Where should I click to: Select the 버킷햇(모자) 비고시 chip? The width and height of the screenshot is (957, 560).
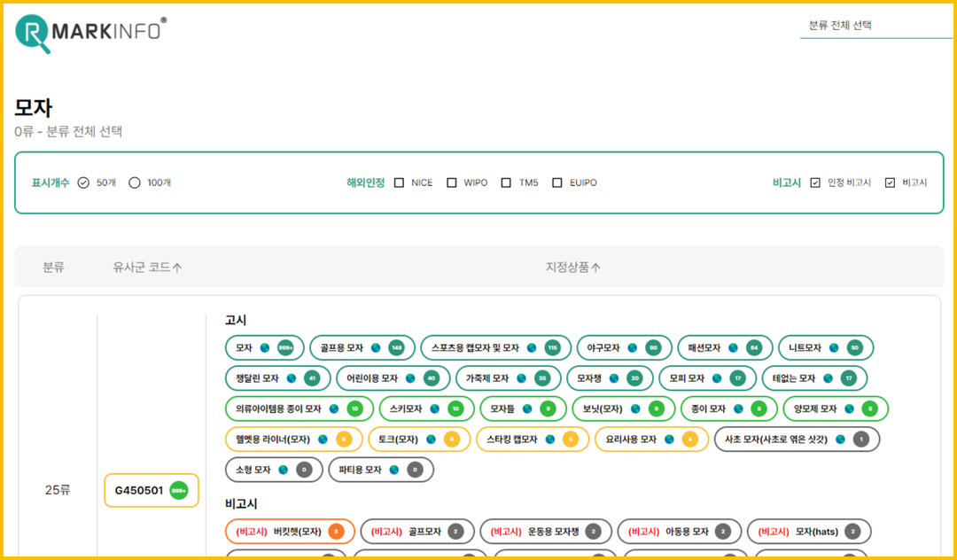click(x=287, y=531)
